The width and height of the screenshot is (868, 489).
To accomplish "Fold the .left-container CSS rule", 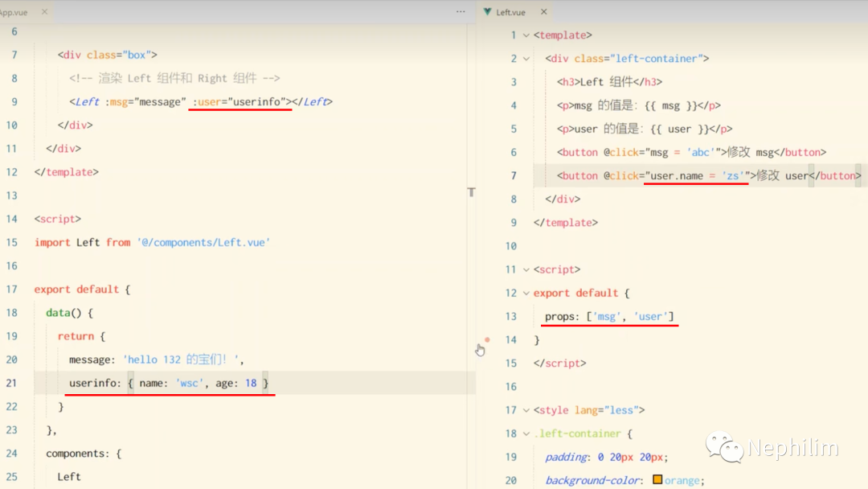I will [526, 434].
